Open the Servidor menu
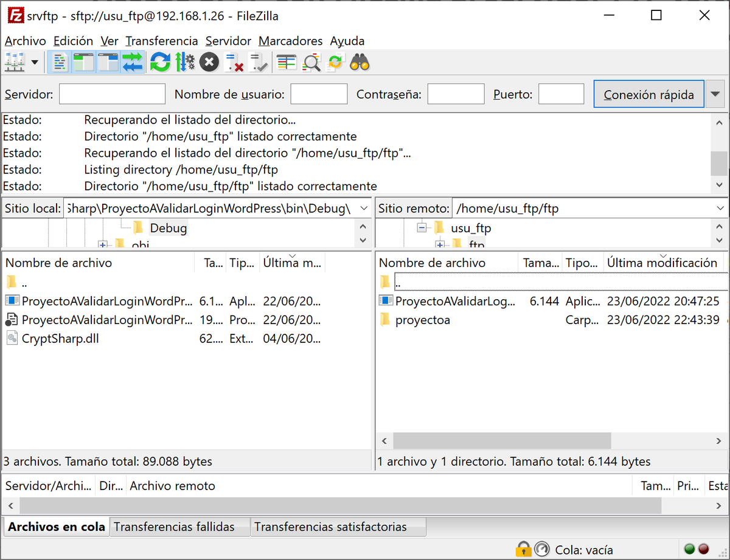The image size is (730, 560). 228,41
